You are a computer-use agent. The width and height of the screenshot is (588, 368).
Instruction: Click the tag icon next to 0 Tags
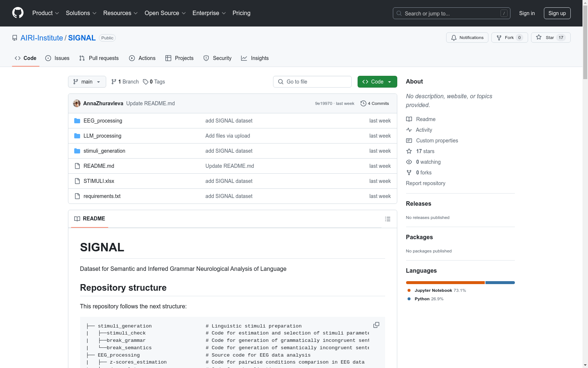(146, 82)
